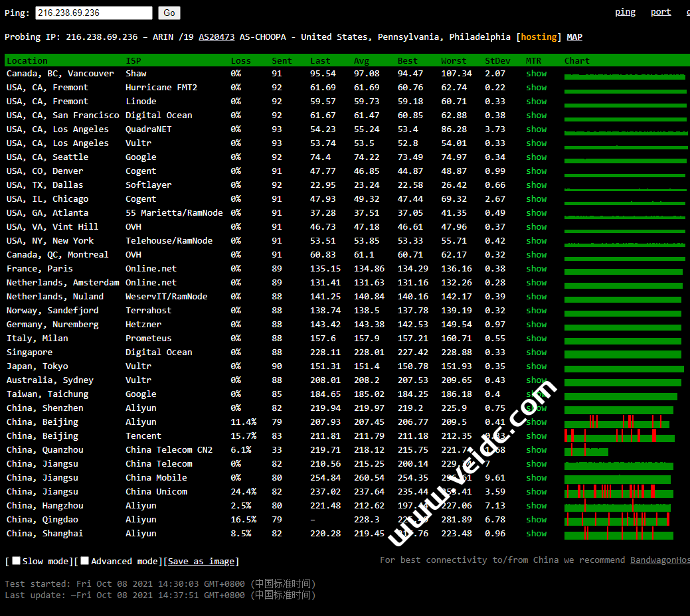Click the chart for Beijing Tencent row
690x616 pixels.
click(619, 436)
